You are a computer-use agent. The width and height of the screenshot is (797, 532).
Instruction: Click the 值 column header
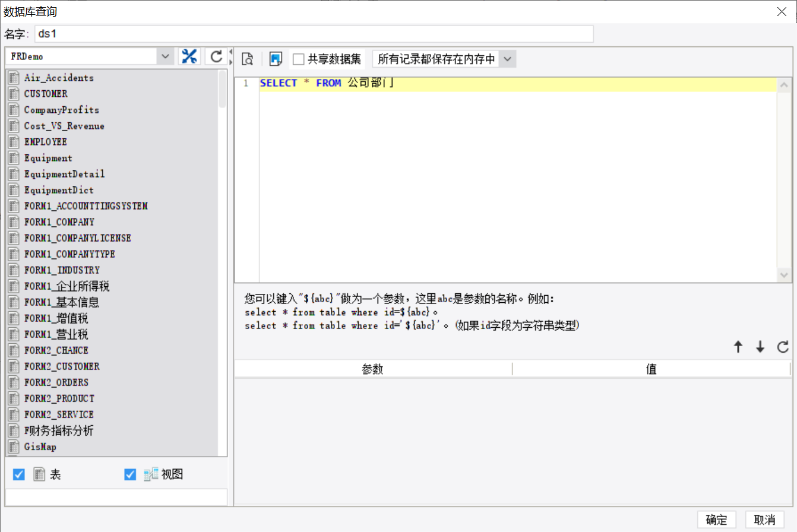pos(651,369)
